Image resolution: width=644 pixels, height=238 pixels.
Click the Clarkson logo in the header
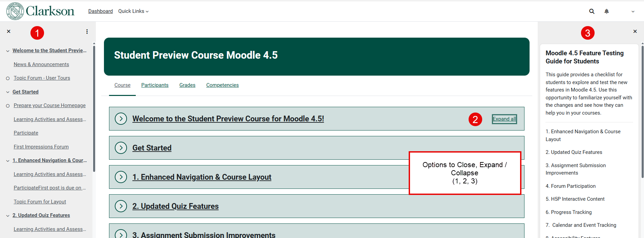[40, 11]
